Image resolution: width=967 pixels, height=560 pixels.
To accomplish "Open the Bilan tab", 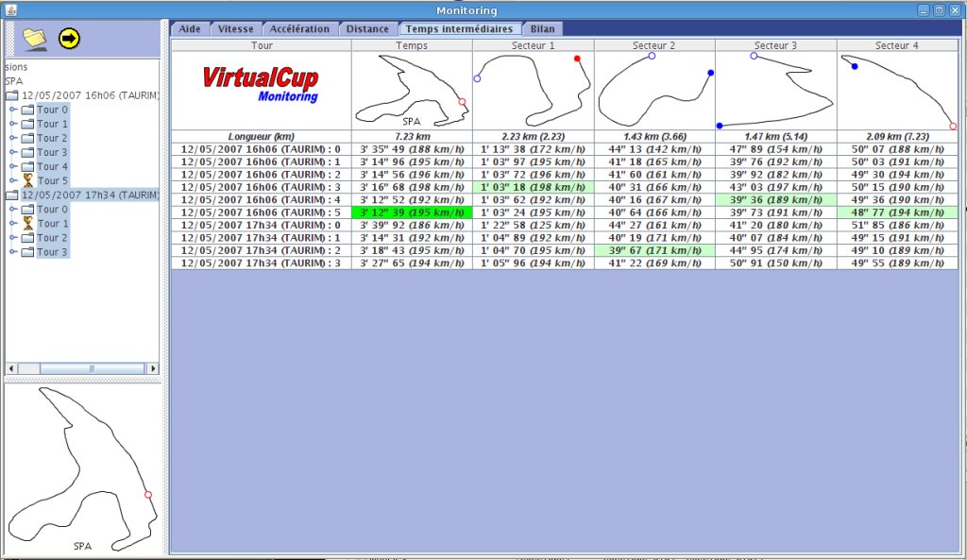I will click(542, 29).
